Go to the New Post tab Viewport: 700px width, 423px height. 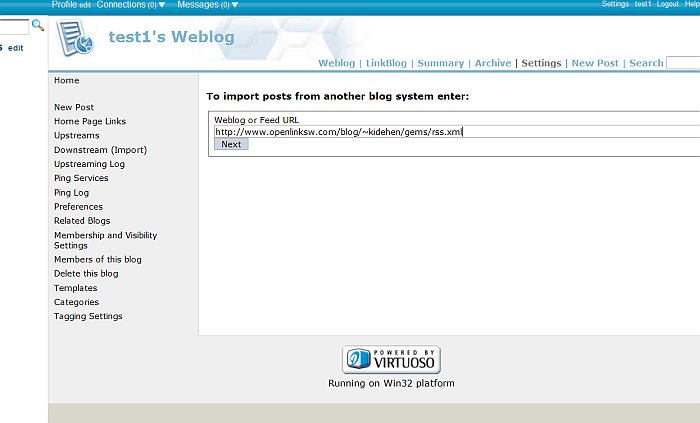(x=595, y=63)
